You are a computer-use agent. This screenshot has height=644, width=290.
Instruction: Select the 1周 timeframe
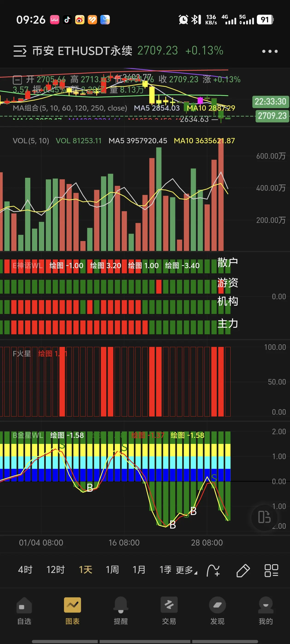[x=112, y=570]
